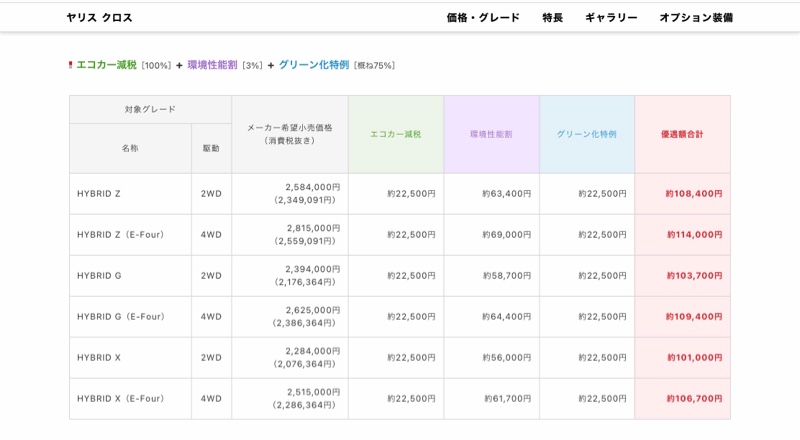The image size is (800, 440).
Task: Select the 名称 column header
Action: 130,148
